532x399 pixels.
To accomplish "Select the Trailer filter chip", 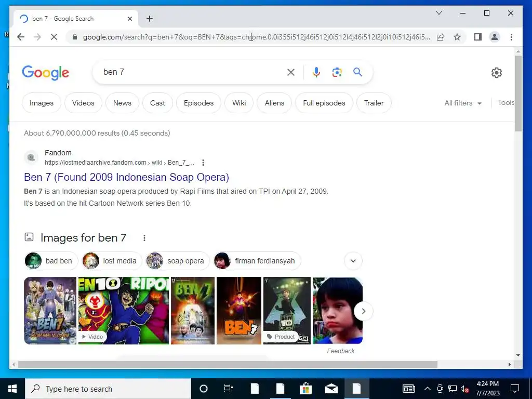I will pyautogui.click(x=374, y=103).
